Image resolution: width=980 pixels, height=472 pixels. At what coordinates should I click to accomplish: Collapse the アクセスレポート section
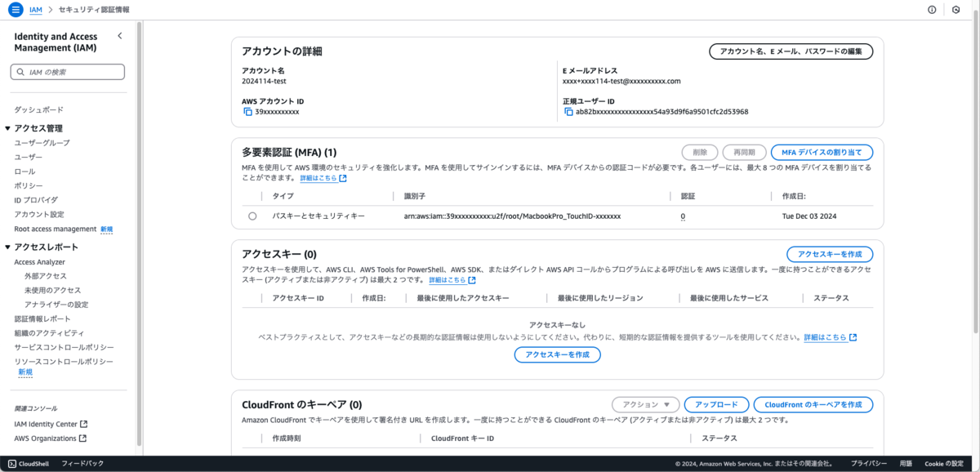(x=8, y=247)
